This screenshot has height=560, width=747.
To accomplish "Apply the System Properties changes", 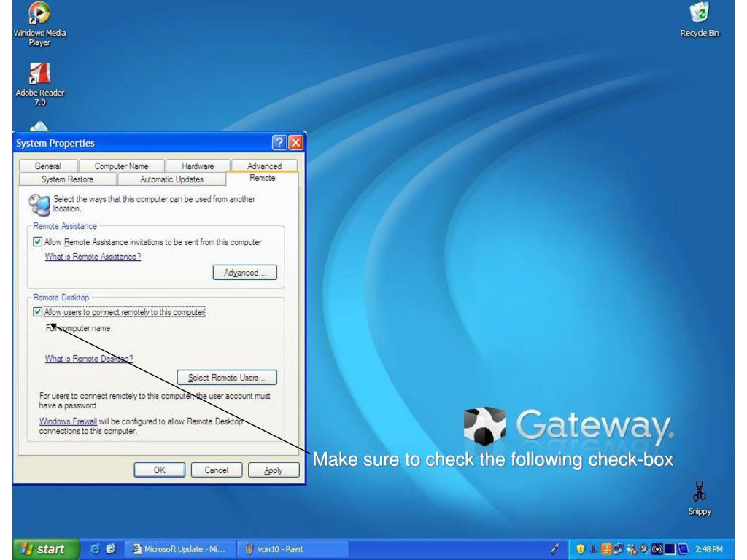I will pos(274,470).
